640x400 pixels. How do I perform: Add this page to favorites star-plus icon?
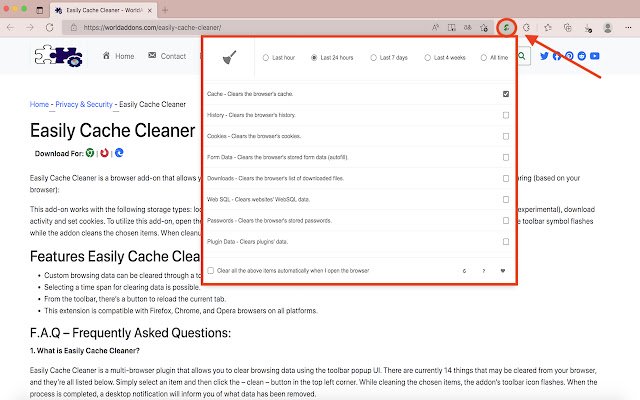tap(484, 27)
